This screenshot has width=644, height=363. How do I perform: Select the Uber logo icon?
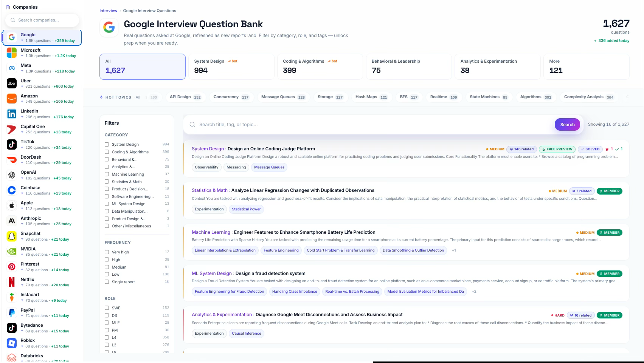tap(12, 83)
